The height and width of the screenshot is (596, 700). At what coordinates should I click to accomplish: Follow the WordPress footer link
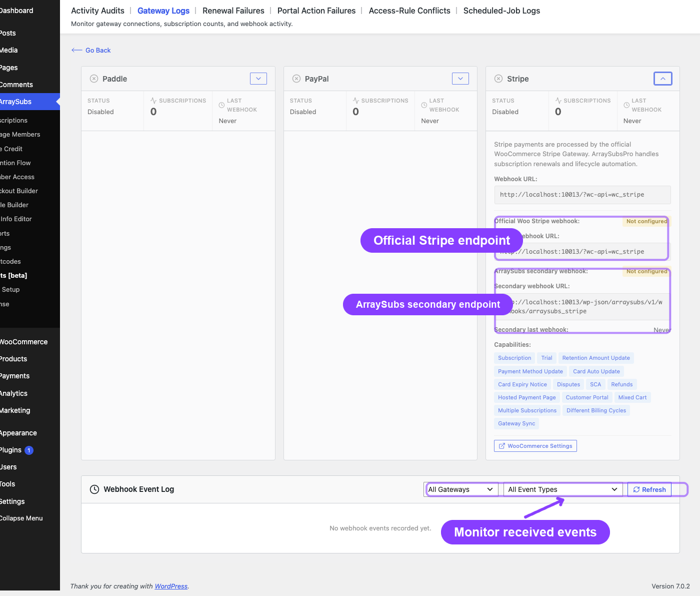click(171, 586)
